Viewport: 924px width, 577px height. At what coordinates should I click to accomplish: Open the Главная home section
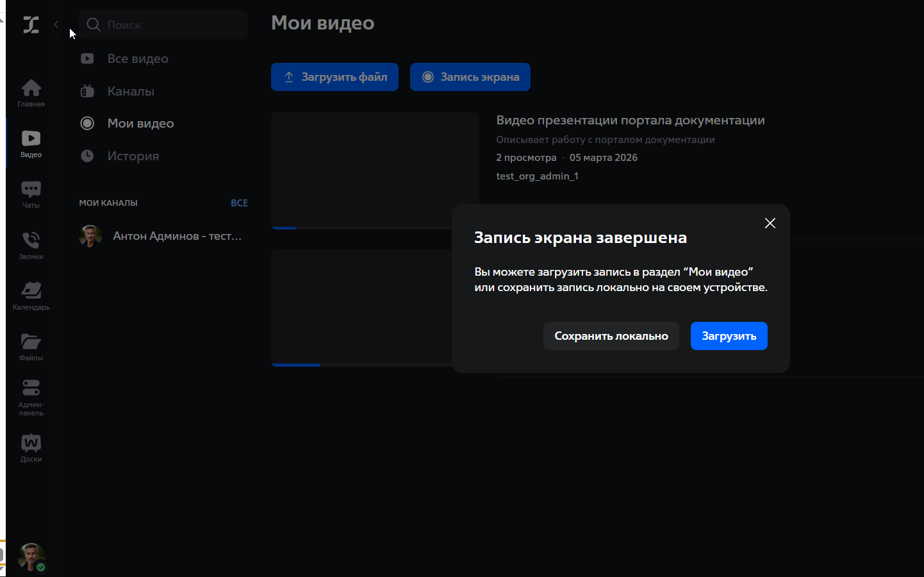click(31, 93)
